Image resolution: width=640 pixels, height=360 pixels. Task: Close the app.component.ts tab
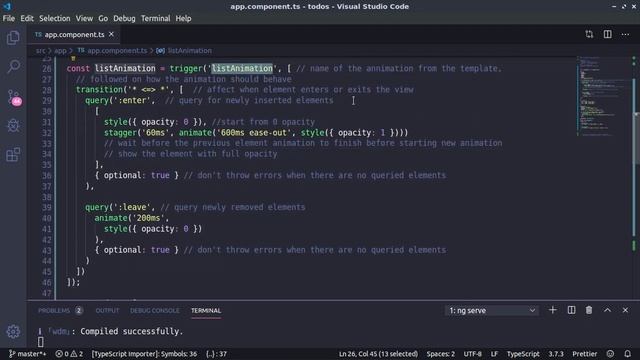point(111,34)
